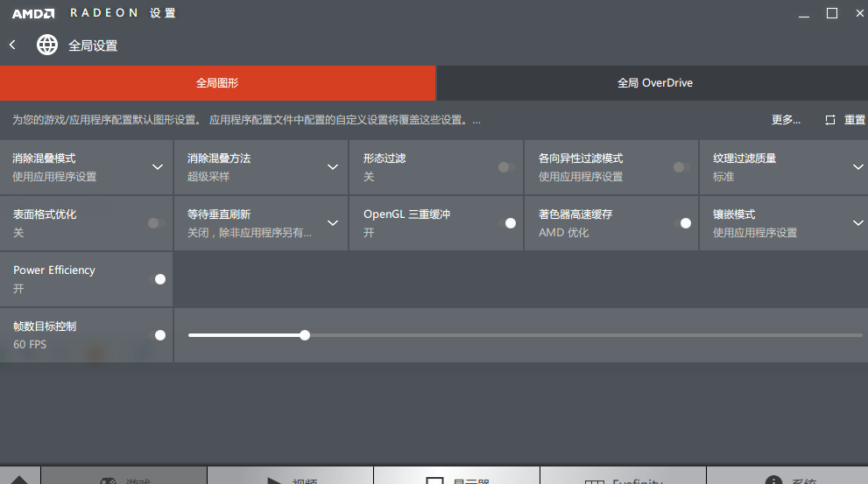
Task: Close the Radeon settings window
Action: (x=860, y=13)
